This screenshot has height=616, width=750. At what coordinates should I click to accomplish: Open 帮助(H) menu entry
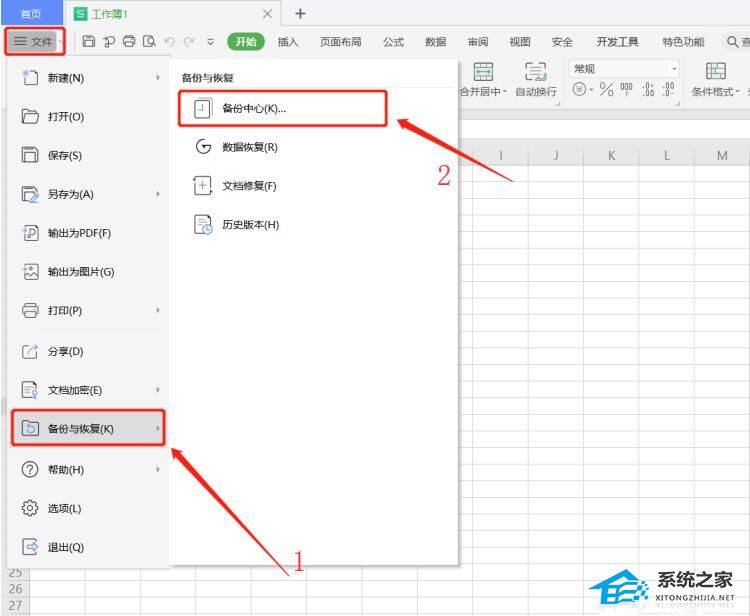88,469
